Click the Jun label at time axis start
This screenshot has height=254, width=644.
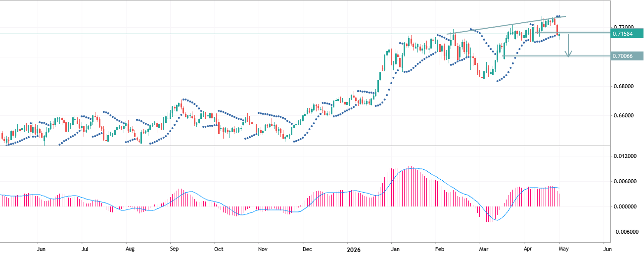coord(42,250)
